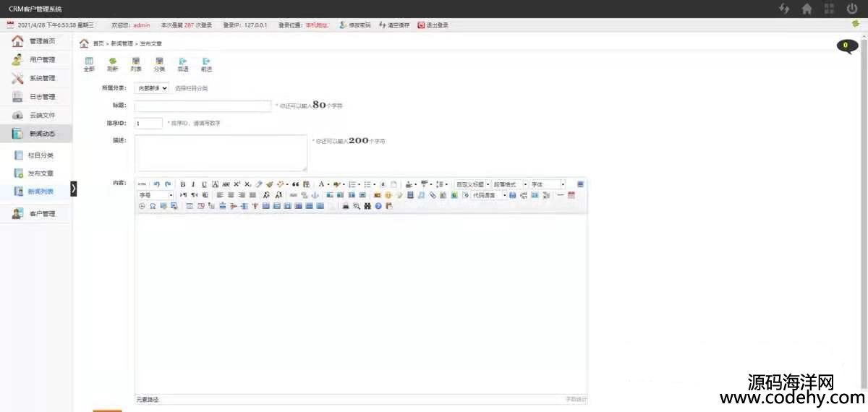Toggle underline formatting in editor
868x412 pixels.
pos(205,184)
